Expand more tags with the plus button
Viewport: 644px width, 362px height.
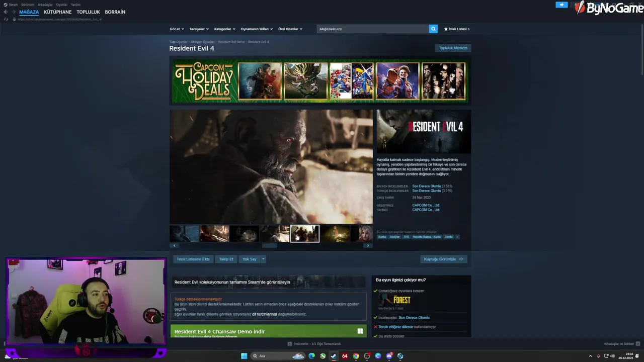pyautogui.click(x=457, y=237)
